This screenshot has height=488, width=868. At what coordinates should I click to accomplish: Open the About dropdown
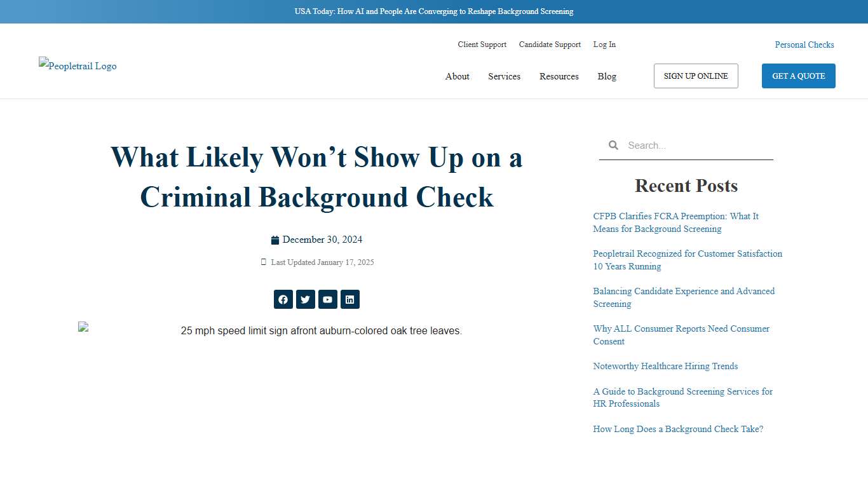coord(457,76)
